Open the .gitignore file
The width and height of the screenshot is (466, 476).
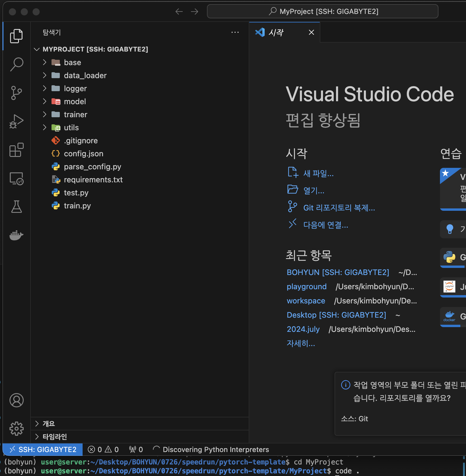(x=140, y=141)
